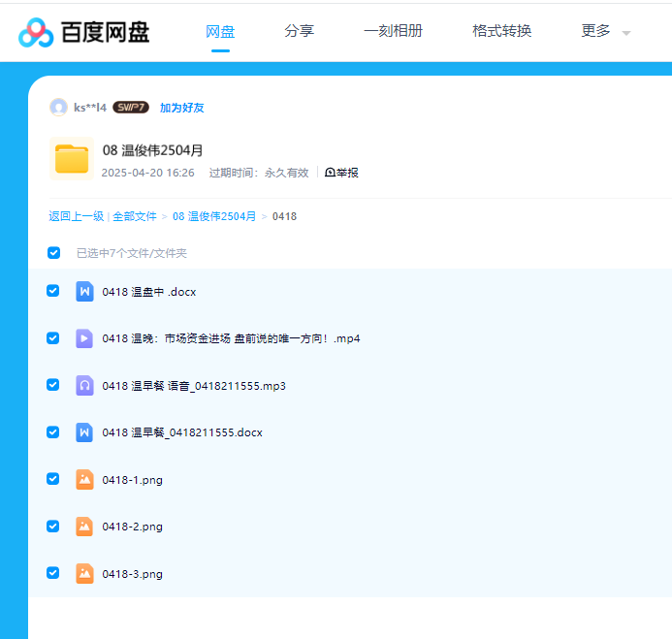Uncheck the checkbox for 0418-2.png
The image size is (672, 639).
click(53, 527)
